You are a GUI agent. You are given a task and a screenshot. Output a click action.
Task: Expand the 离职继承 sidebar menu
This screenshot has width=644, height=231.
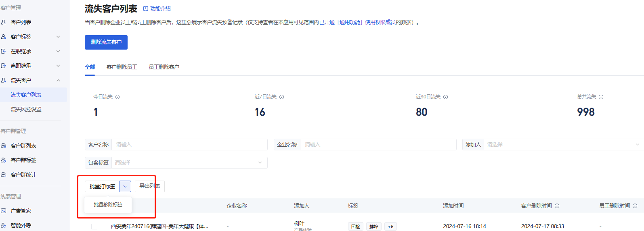tap(58, 66)
